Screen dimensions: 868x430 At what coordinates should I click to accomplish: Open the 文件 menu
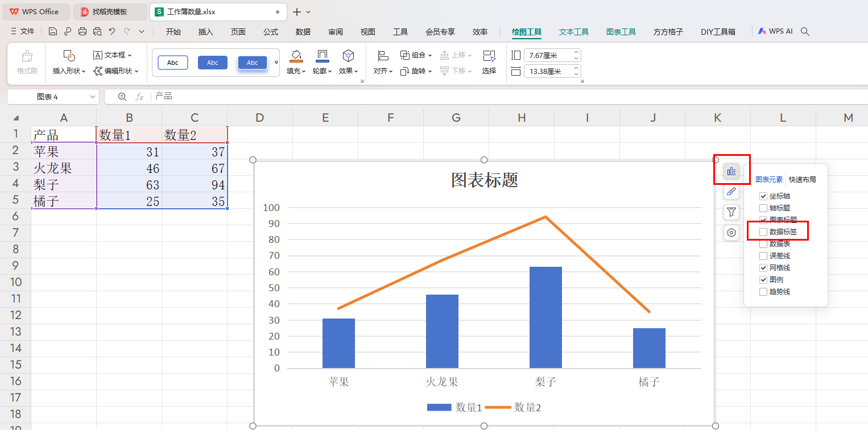23,32
